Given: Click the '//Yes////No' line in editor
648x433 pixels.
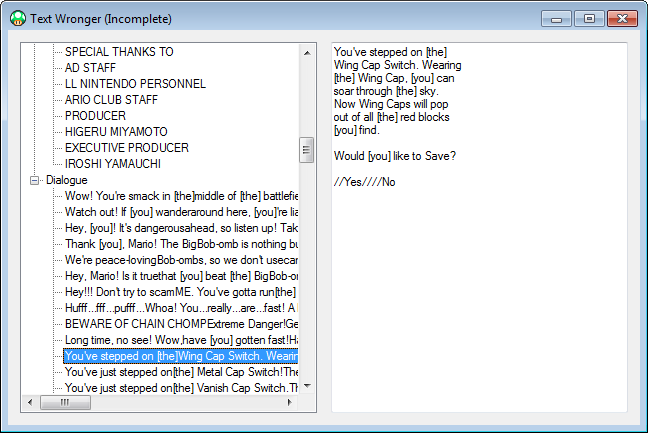Looking at the screenshot, I should pos(364,182).
